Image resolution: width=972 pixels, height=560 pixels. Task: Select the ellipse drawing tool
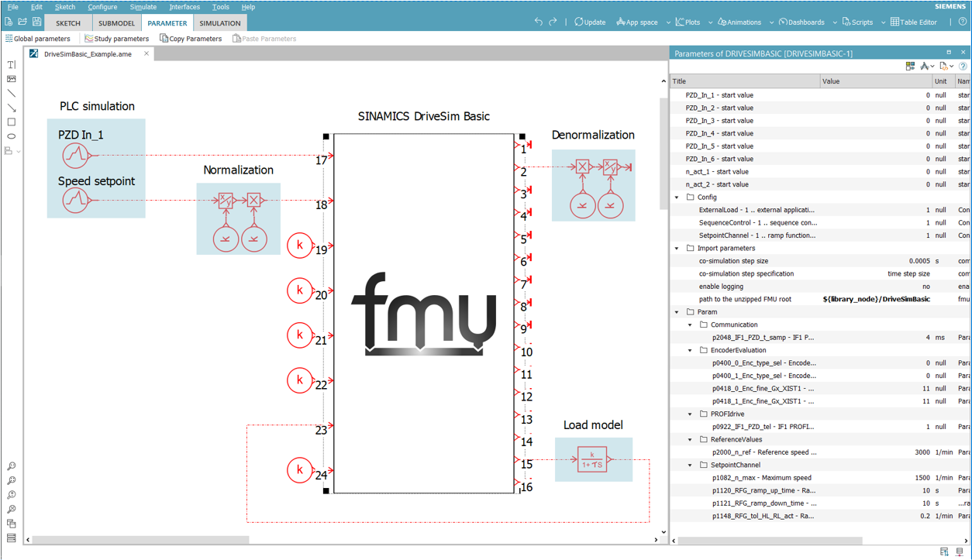[x=12, y=136]
